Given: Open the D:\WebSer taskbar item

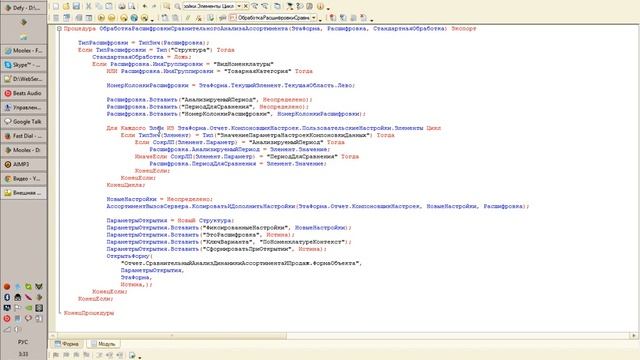Looking at the screenshot, I should [24, 79].
